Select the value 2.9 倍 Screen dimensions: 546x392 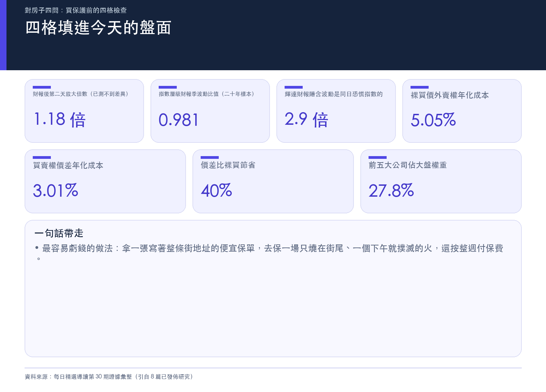click(x=306, y=120)
